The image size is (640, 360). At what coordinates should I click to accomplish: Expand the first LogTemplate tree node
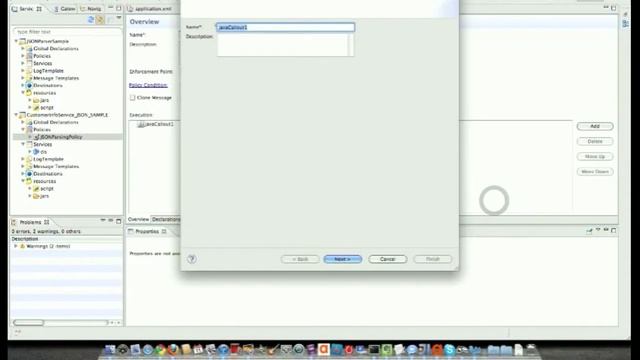point(23,71)
